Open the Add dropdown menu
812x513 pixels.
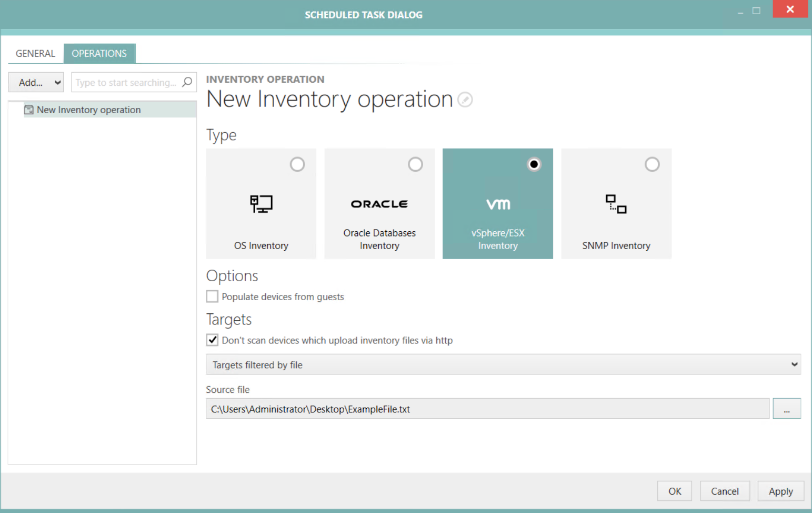click(x=35, y=82)
